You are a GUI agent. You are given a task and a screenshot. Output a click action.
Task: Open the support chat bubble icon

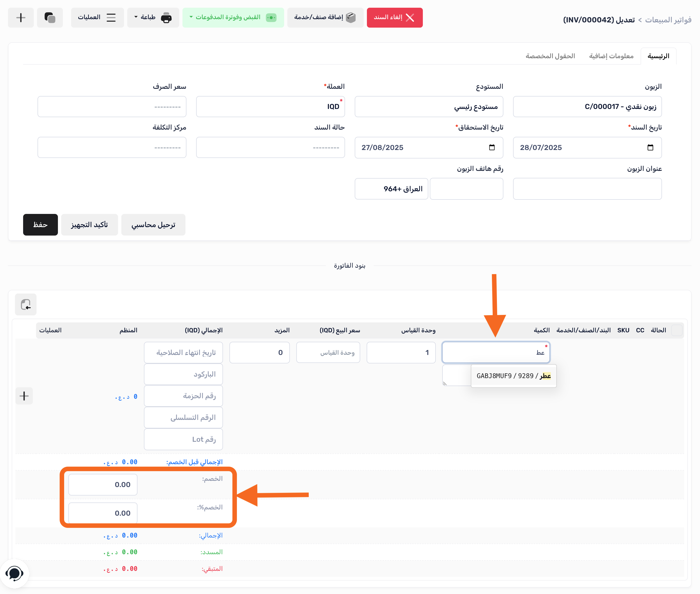[x=14, y=573]
